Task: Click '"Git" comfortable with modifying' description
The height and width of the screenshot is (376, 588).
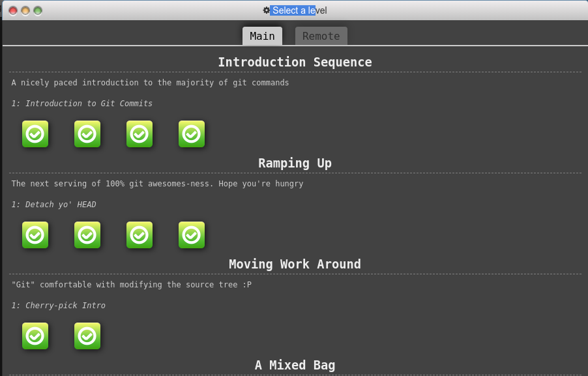Action: coord(131,285)
